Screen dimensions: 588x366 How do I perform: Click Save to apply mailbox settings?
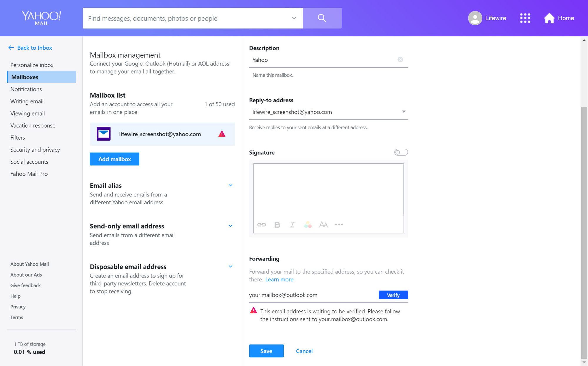tap(266, 351)
